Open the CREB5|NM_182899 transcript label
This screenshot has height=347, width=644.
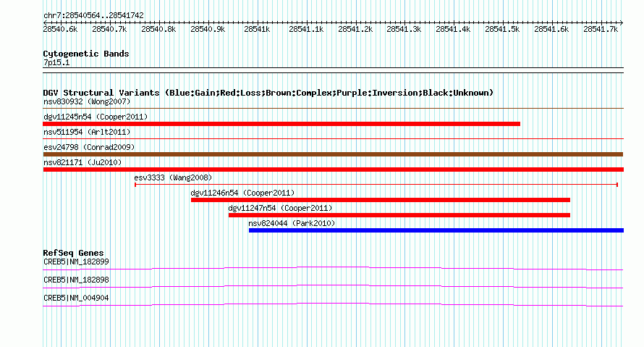(x=77, y=262)
